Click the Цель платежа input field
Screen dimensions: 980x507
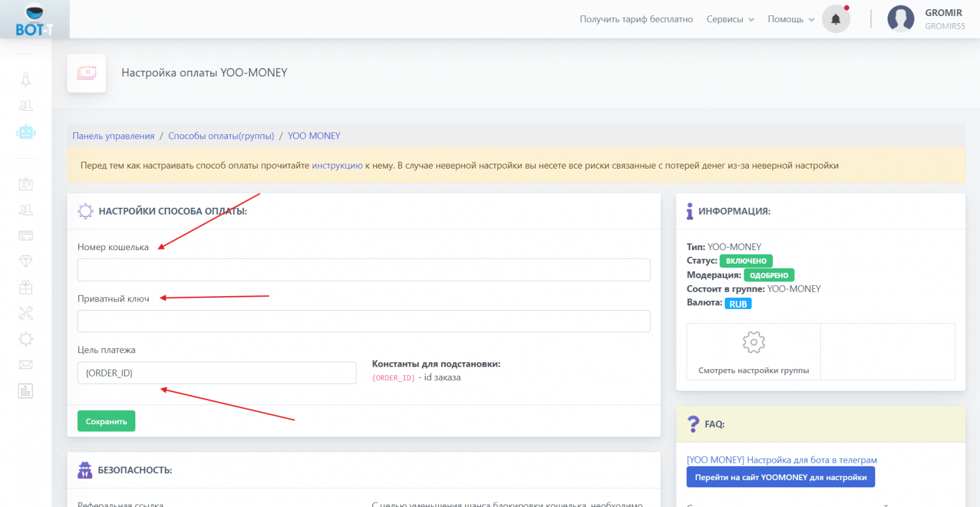pyautogui.click(x=217, y=373)
